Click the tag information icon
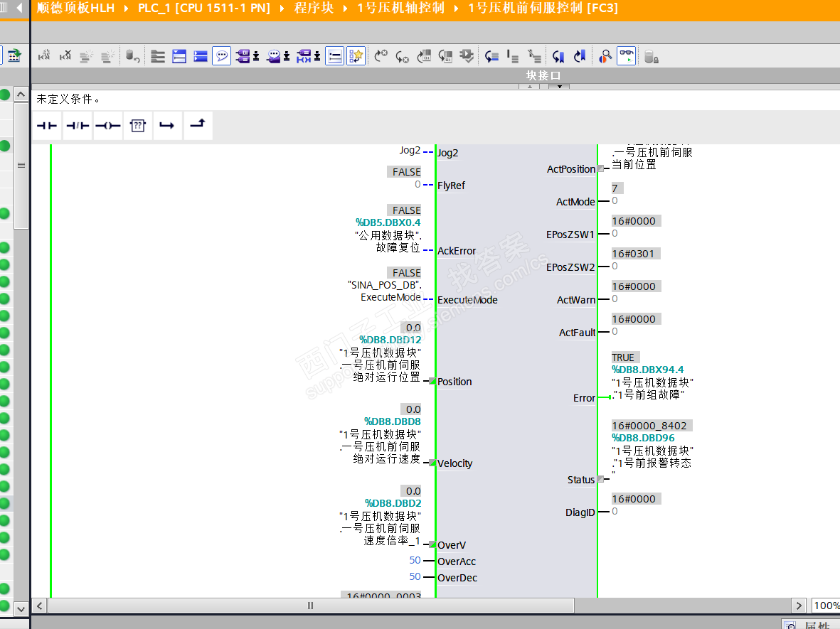The width and height of the screenshot is (840, 629). [304, 55]
